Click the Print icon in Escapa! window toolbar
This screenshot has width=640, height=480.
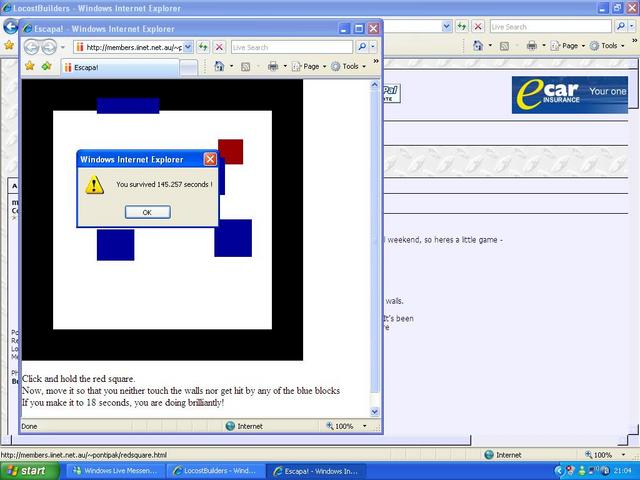[x=272, y=66]
